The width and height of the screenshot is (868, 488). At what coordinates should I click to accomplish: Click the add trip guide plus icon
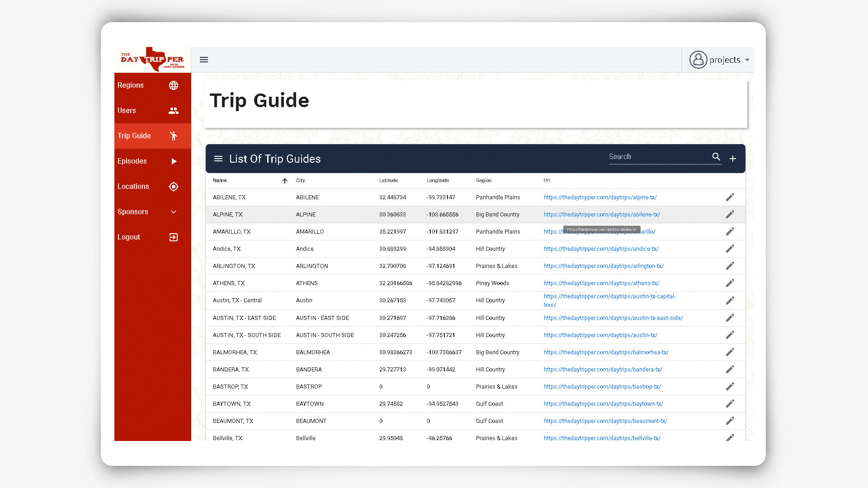point(733,159)
